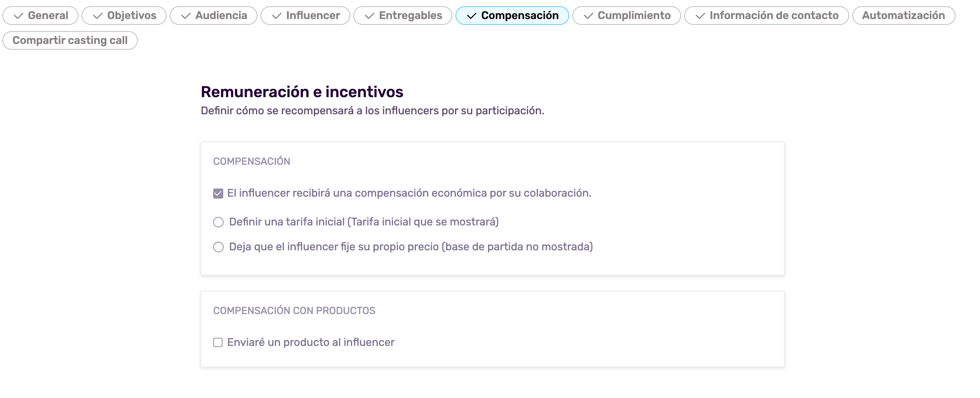
Task: Click the 'Tarifa inicial que se mostrará' text
Action: [423, 222]
